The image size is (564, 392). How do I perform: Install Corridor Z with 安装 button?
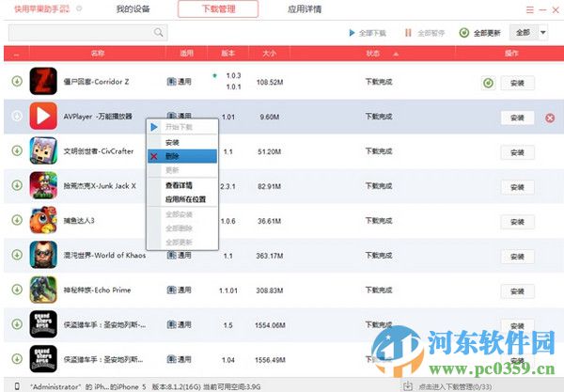pyautogui.click(x=517, y=83)
